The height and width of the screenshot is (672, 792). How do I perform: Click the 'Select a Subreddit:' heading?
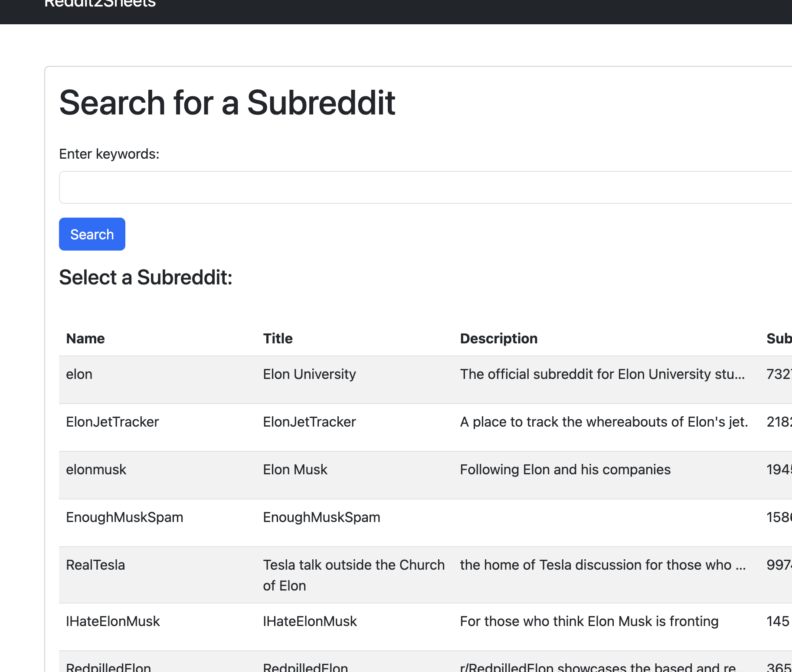point(146,277)
